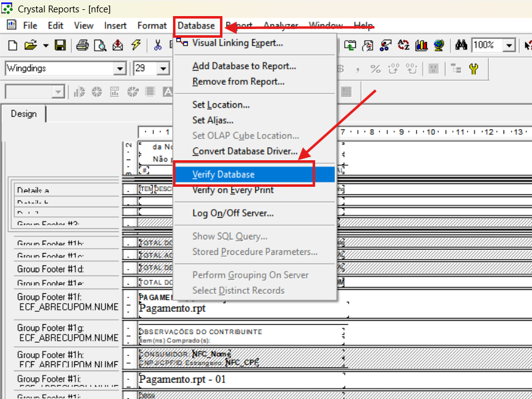Click the Export envelope icon
This screenshot has width=532, height=399.
pyautogui.click(x=118, y=45)
